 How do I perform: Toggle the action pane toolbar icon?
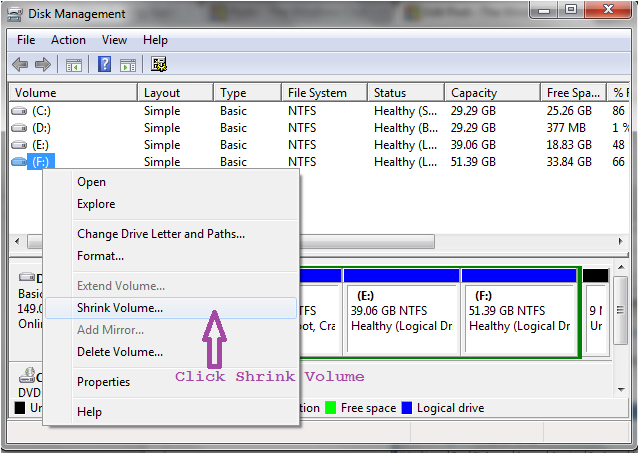click(x=128, y=65)
